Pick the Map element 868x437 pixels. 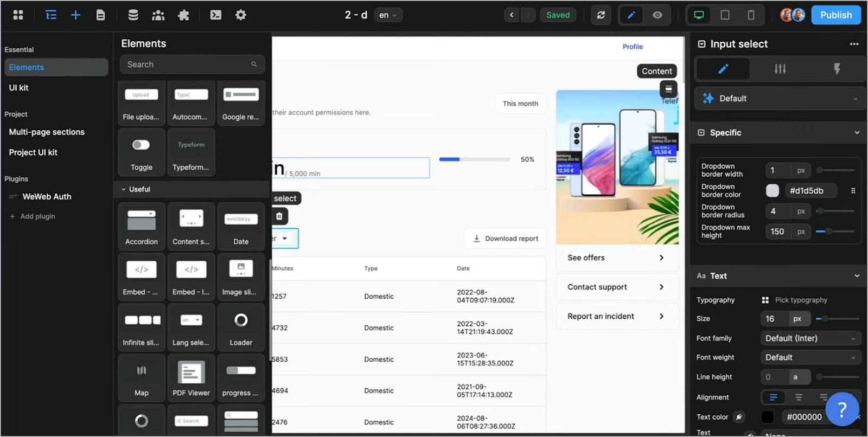(142, 378)
